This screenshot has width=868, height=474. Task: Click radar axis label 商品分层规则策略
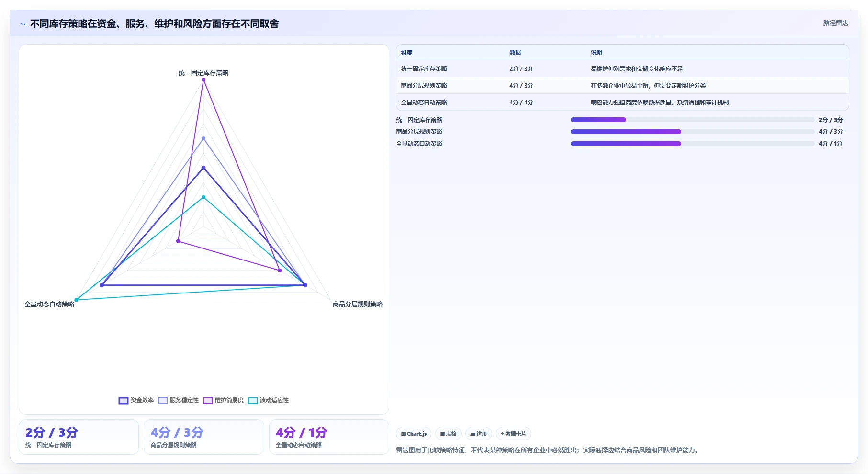(358, 304)
